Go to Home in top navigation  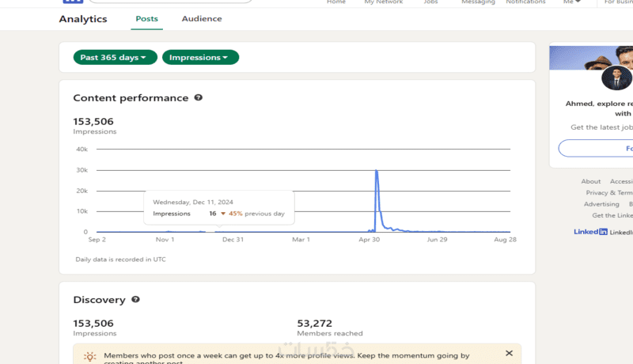(336, 2)
